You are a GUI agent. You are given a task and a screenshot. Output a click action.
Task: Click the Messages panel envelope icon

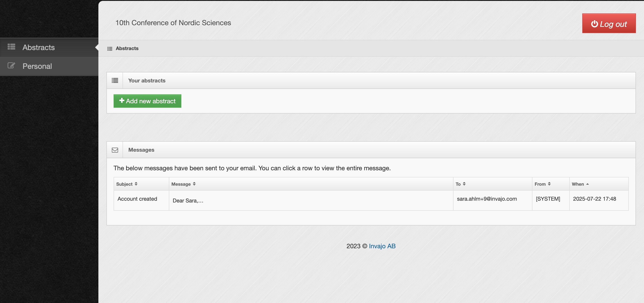[115, 150]
